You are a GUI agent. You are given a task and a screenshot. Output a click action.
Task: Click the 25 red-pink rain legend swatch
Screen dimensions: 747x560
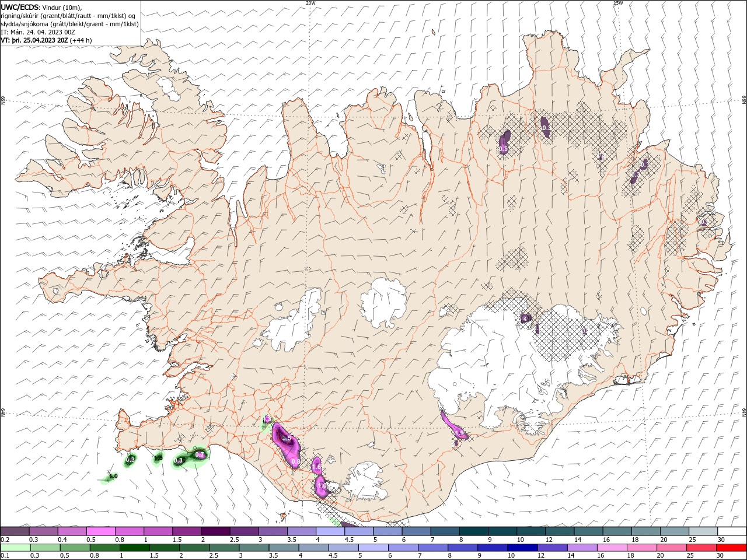pos(701,547)
